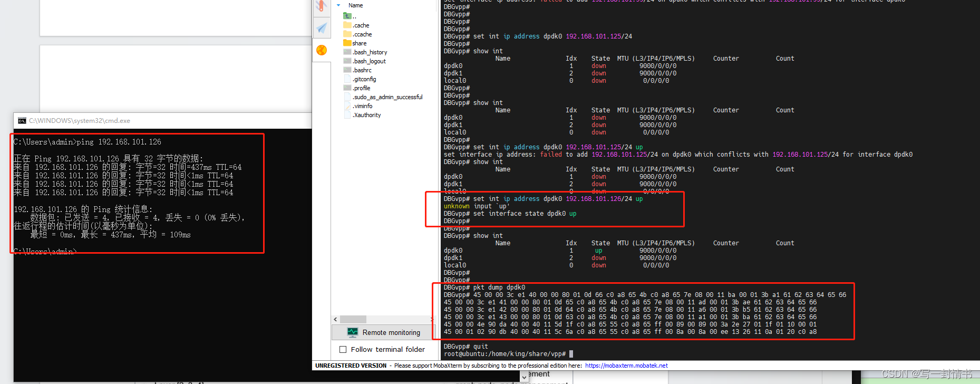Click the Name column header sort arrow

pos(338,5)
